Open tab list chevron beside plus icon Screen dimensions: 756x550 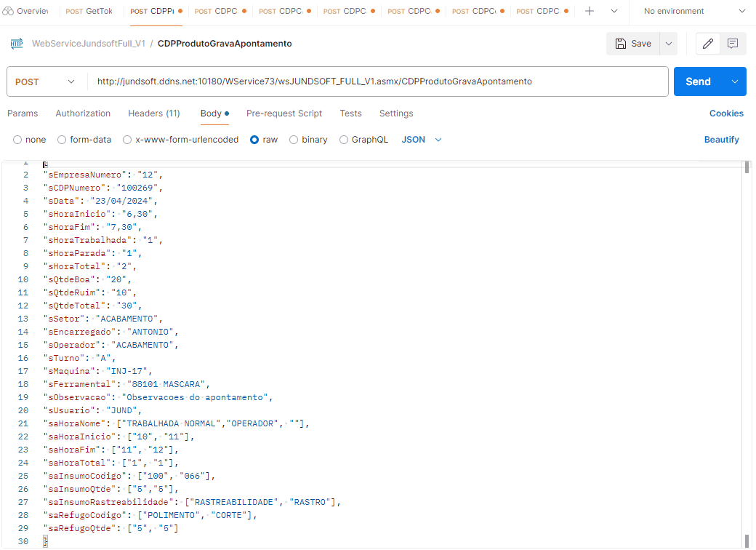pos(614,12)
